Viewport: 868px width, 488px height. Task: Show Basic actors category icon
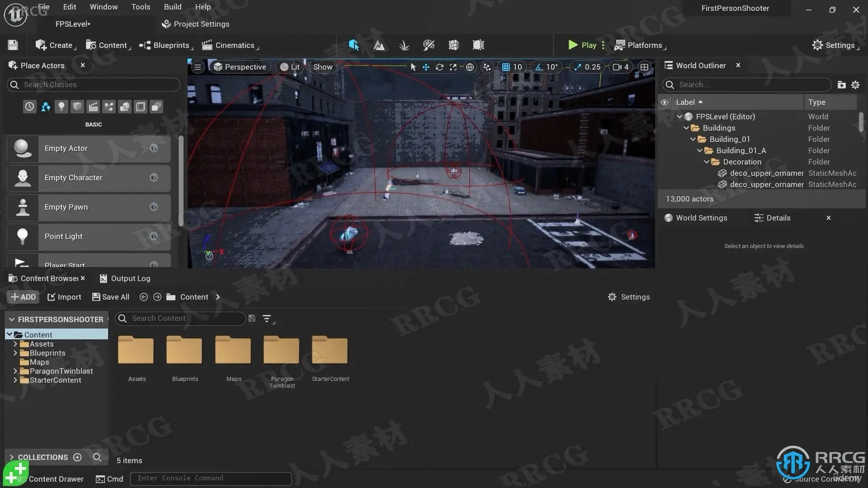point(46,107)
